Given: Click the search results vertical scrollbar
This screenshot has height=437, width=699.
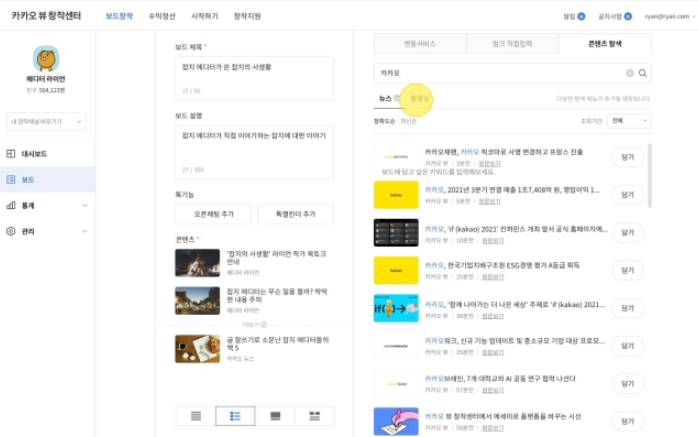Looking at the screenshot, I should pyautogui.click(x=650, y=175).
